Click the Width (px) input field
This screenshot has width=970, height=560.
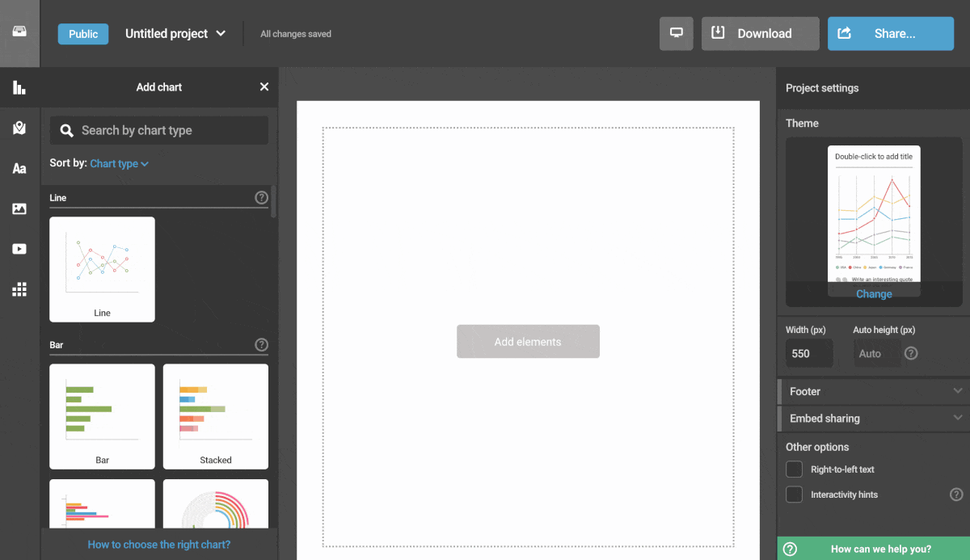(809, 353)
